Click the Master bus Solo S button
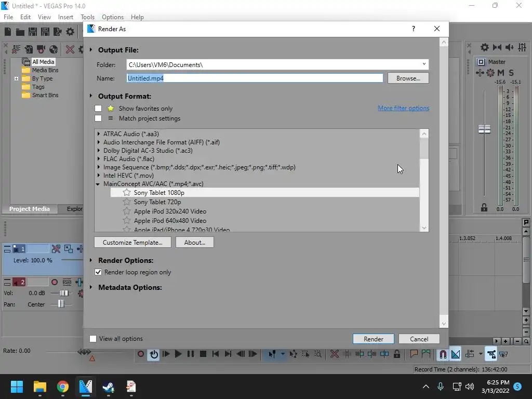This screenshot has height=399, width=532. (x=511, y=73)
